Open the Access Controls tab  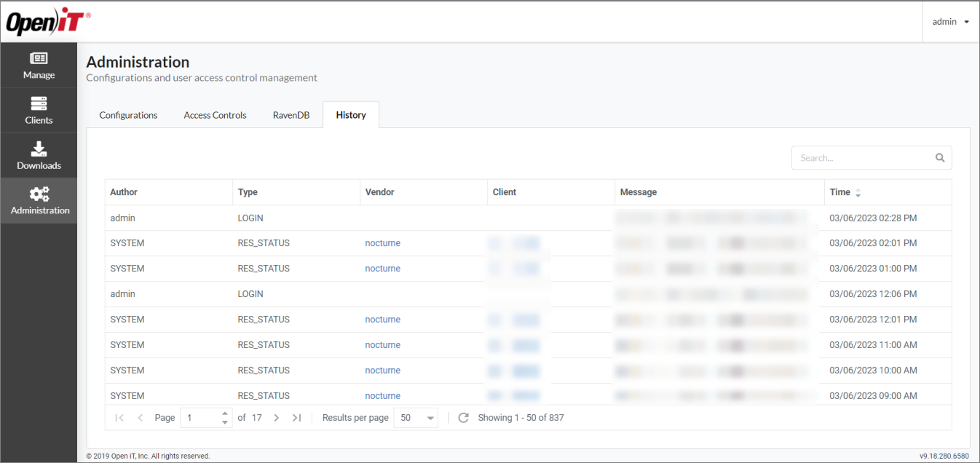(215, 114)
